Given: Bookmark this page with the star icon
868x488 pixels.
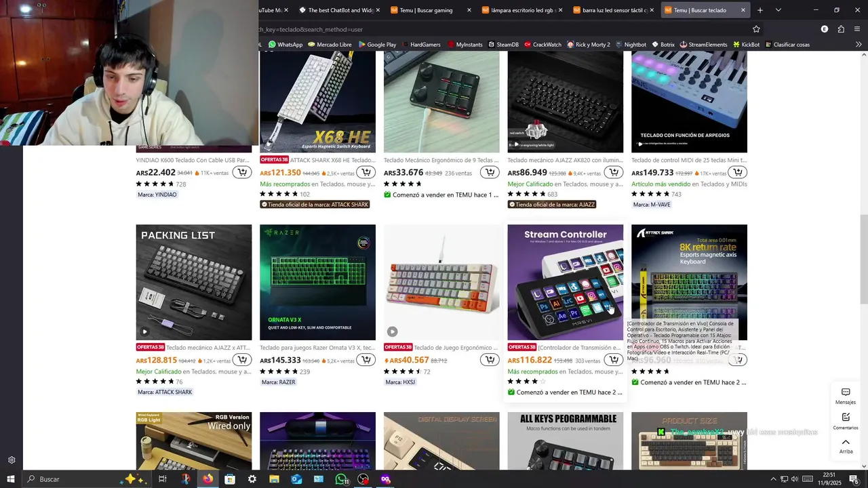Looking at the screenshot, I should coord(756,29).
